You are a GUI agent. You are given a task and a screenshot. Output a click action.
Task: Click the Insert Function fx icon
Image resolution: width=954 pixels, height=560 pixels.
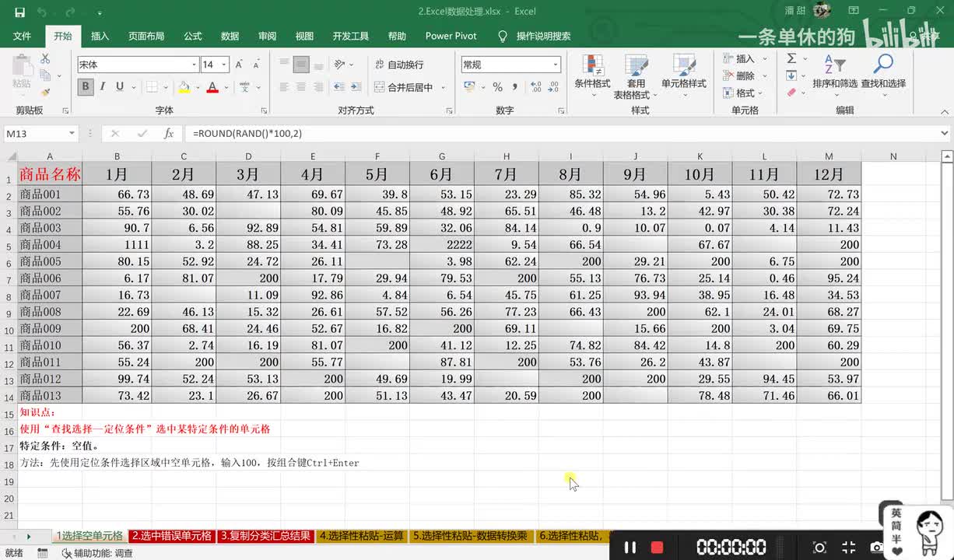(x=169, y=134)
